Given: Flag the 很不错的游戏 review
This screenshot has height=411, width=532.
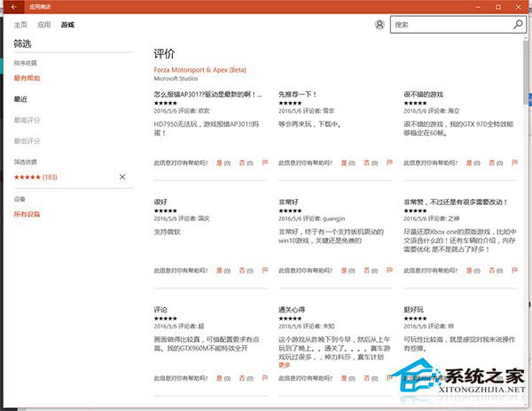Looking at the screenshot, I should tap(514, 162).
